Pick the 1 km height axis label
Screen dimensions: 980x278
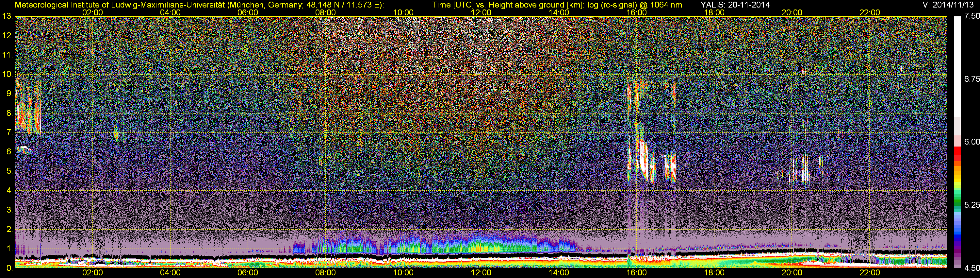pyautogui.click(x=9, y=249)
